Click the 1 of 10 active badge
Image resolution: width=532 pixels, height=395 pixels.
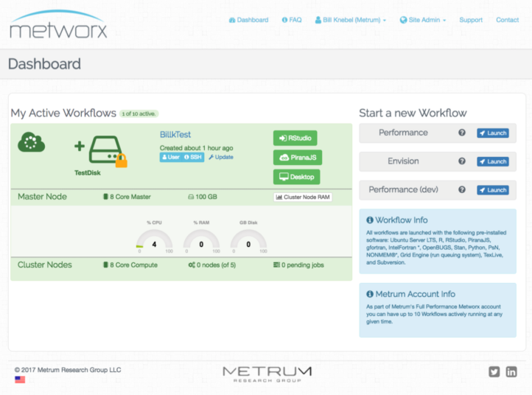[x=139, y=113]
